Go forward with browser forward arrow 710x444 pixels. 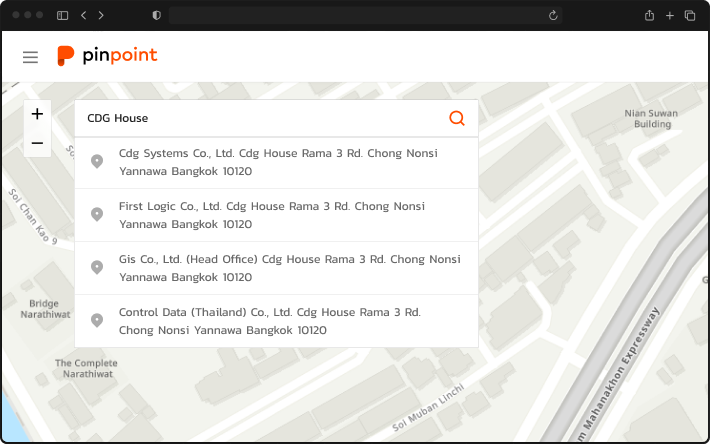(101, 15)
